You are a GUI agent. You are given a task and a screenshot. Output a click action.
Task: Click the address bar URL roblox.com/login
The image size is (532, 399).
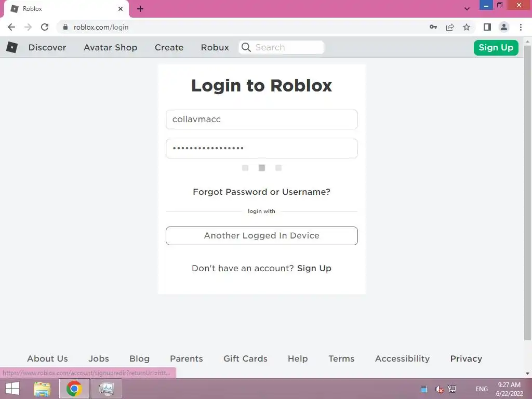point(101,27)
